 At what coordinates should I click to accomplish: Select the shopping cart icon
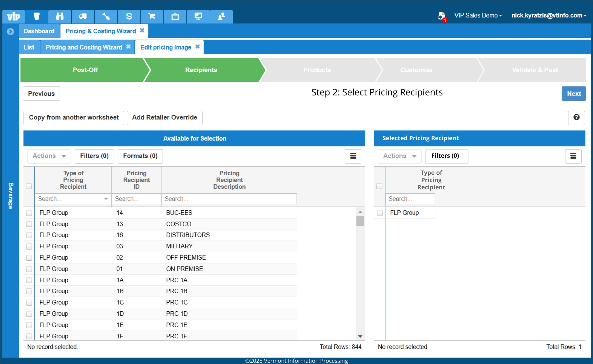[152, 16]
